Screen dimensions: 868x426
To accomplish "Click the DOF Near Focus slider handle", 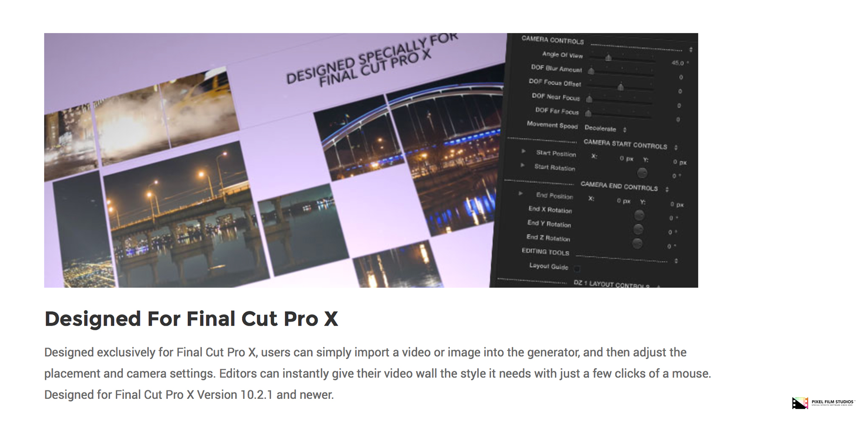I will [589, 99].
